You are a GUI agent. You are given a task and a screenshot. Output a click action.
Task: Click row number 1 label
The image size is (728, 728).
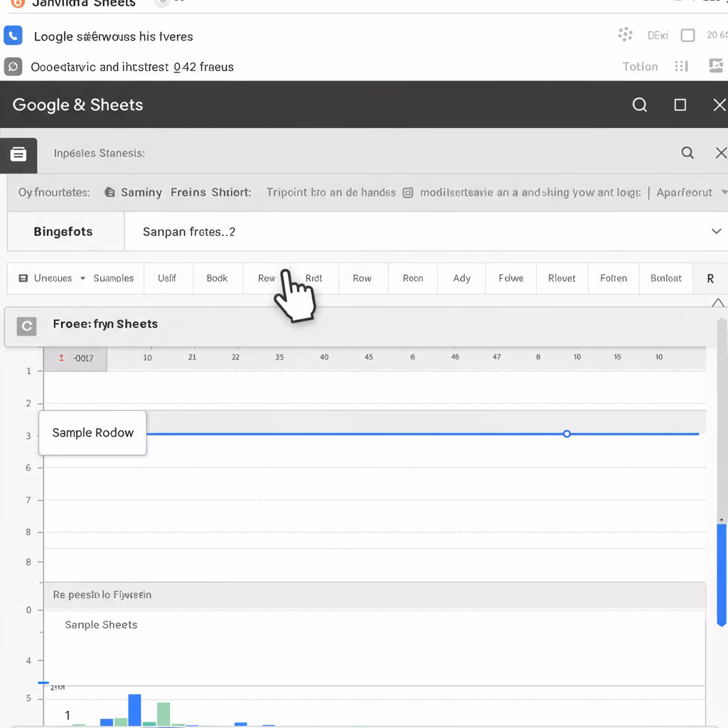tap(28, 371)
